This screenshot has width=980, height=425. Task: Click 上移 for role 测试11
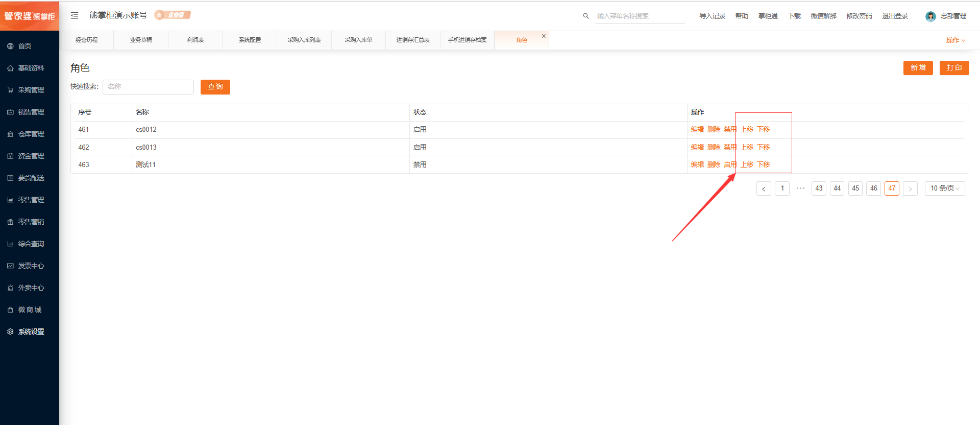(747, 164)
